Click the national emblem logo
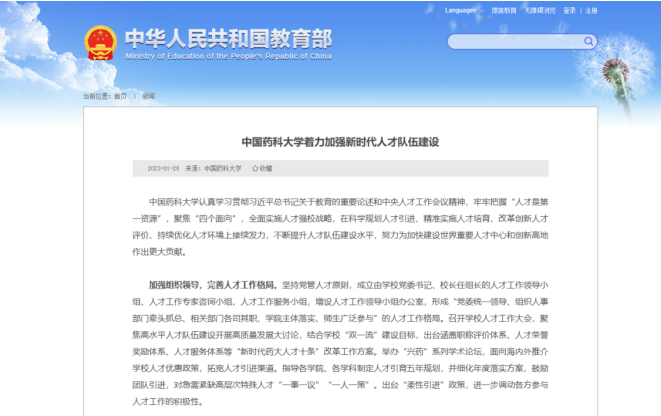 coord(100,42)
